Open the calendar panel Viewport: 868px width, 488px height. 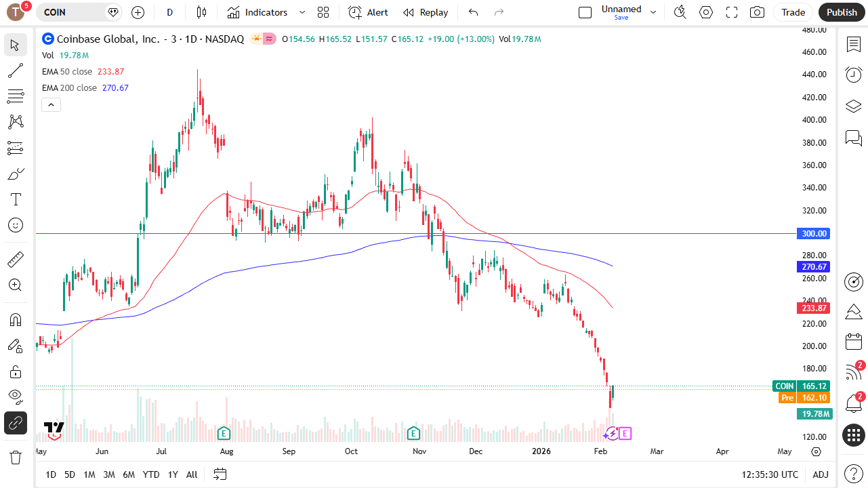854,342
